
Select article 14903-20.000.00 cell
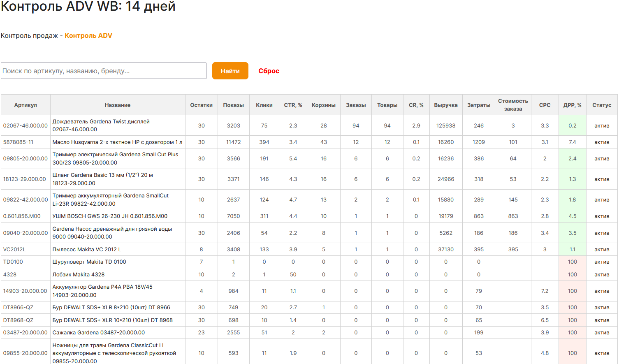(26, 291)
